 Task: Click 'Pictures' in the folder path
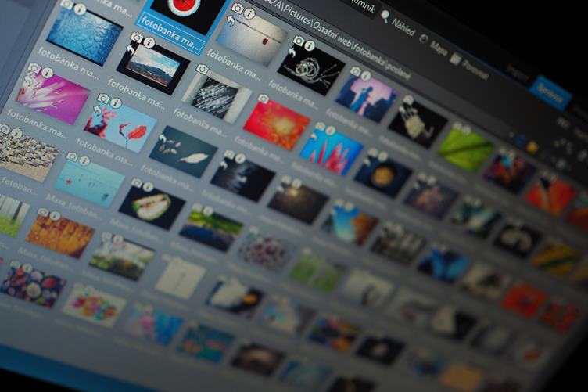(x=297, y=15)
